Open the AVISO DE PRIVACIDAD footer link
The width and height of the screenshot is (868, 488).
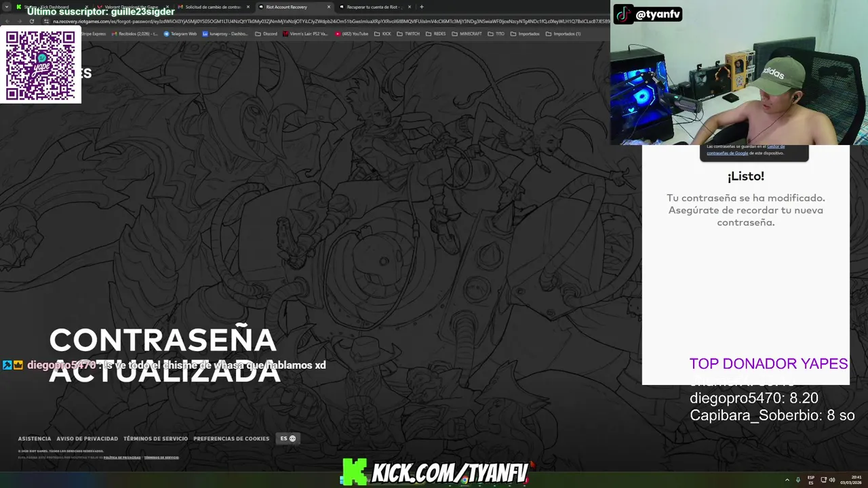tap(87, 439)
